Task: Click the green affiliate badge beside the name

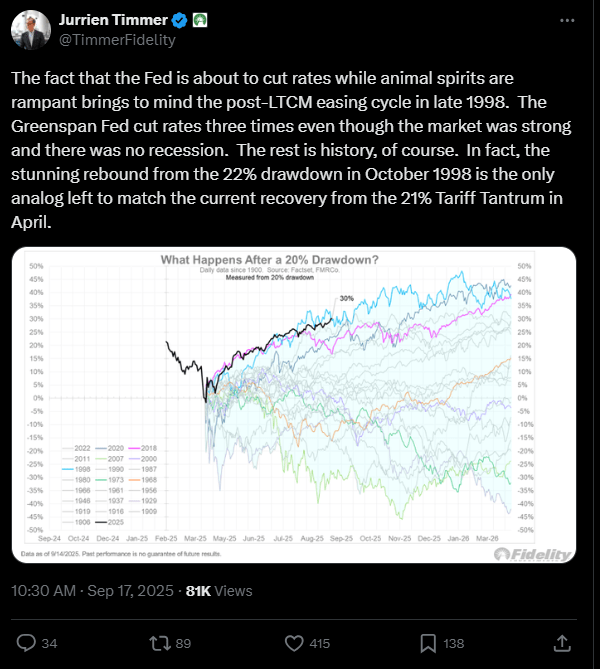Action: [x=198, y=20]
